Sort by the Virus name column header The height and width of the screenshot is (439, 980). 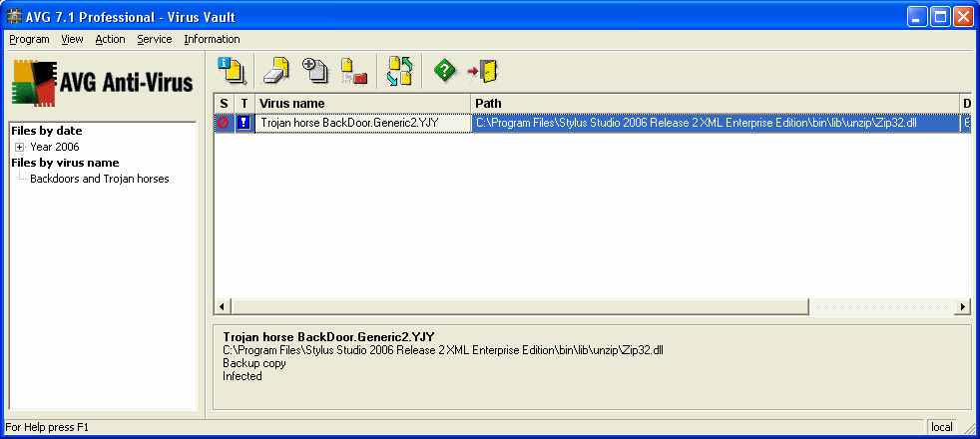coord(362,104)
